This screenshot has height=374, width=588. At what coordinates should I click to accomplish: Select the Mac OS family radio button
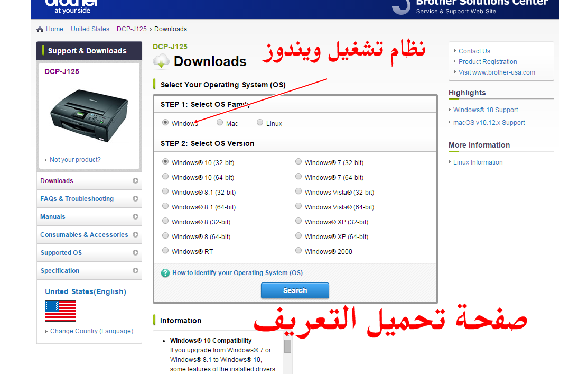click(x=220, y=122)
